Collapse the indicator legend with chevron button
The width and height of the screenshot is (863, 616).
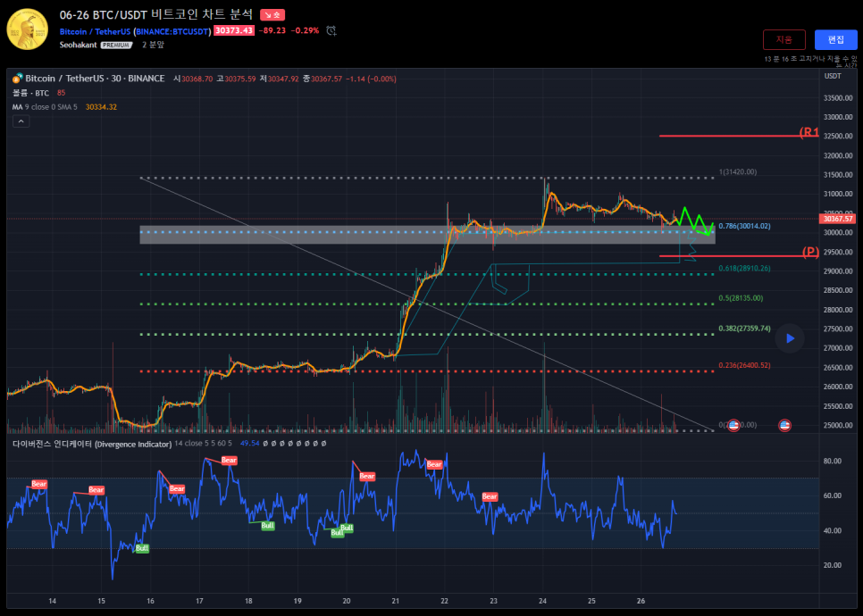pyautogui.click(x=20, y=121)
